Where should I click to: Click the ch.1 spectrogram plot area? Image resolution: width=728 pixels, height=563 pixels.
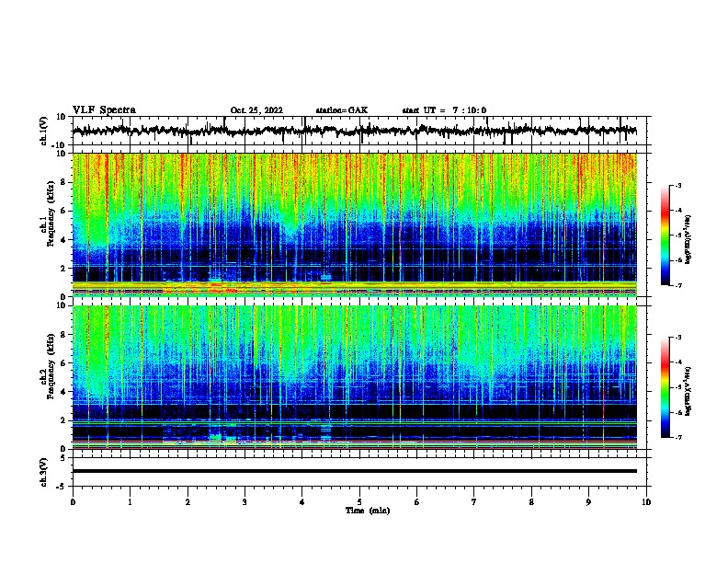355,224
